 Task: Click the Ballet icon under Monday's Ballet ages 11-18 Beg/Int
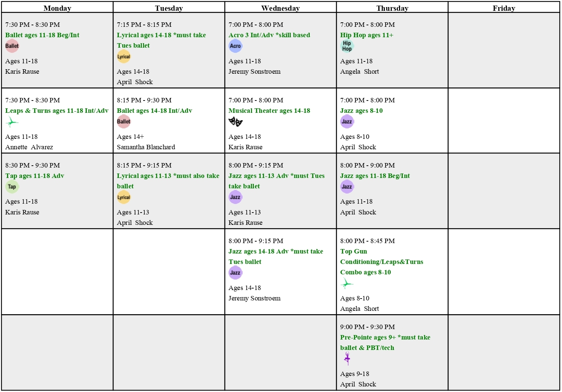click(12, 46)
